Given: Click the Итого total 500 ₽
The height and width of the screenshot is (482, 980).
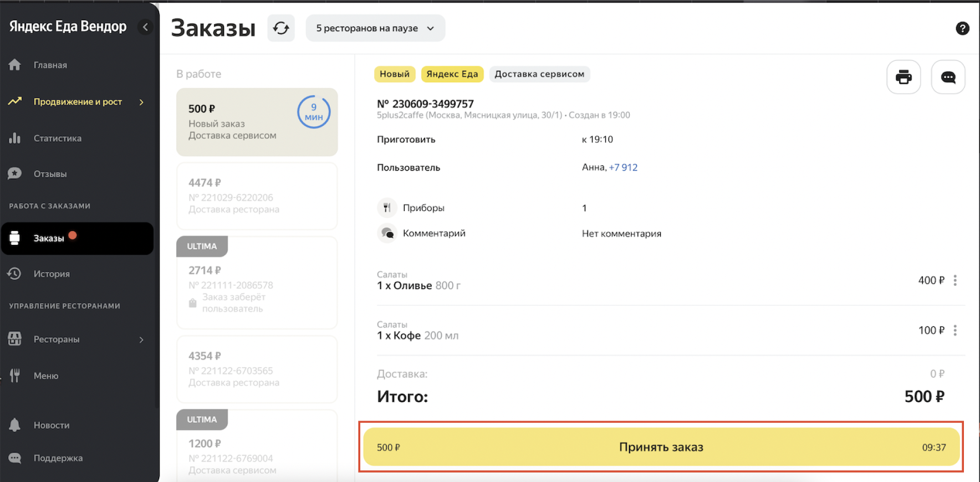Looking at the screenshot, I should coord(924,397).
